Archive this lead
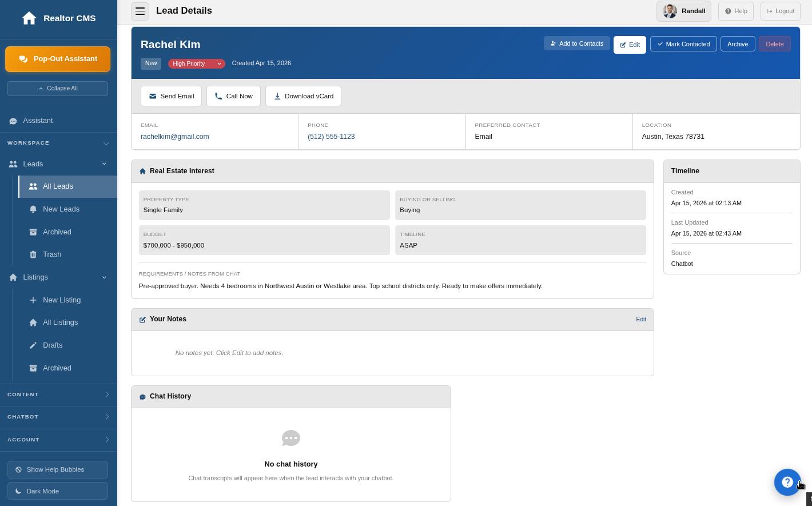812x506 pixels. [738, 44]
